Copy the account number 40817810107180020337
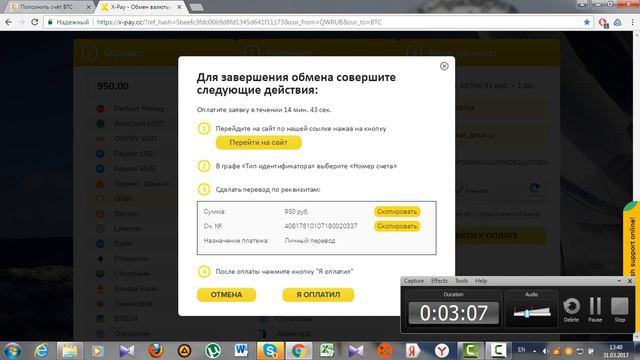 pos(397,226)
